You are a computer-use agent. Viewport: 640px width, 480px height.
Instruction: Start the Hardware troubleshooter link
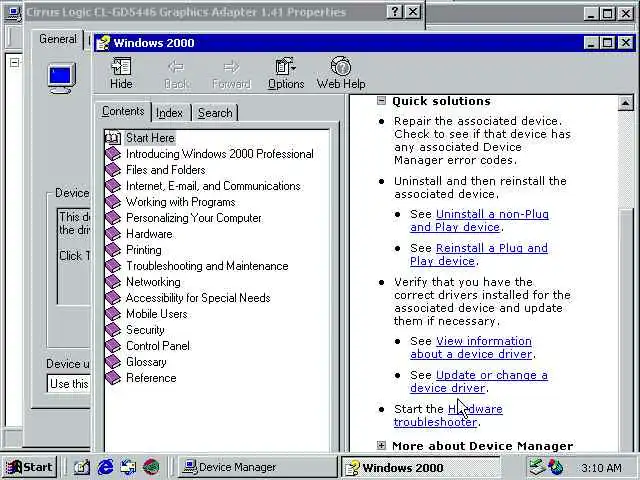pyautogui.click(x=448, y=416)
